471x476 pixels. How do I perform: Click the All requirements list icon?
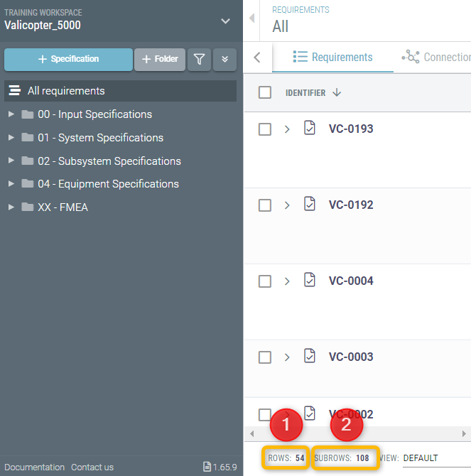(x=15, y=90)
